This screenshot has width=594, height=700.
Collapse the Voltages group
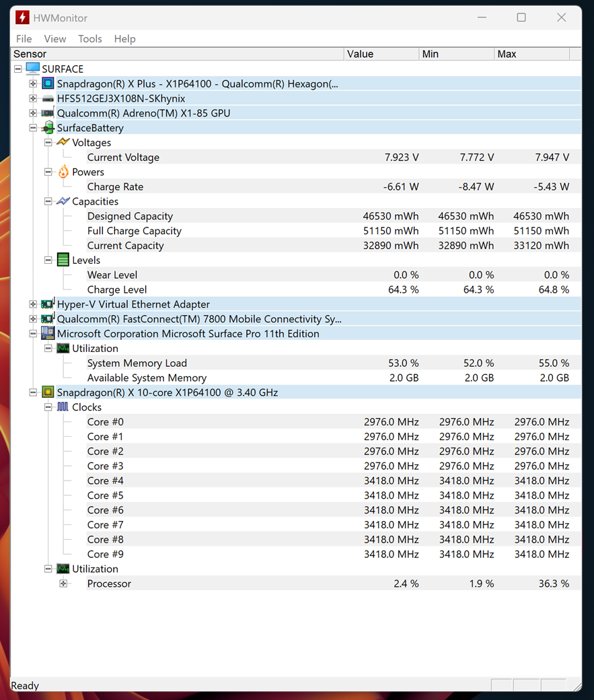48,143
